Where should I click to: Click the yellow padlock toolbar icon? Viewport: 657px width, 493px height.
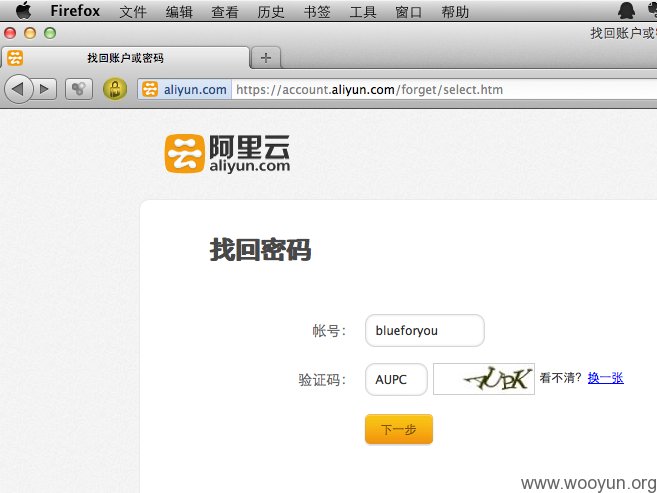click(x=115, y=89)
